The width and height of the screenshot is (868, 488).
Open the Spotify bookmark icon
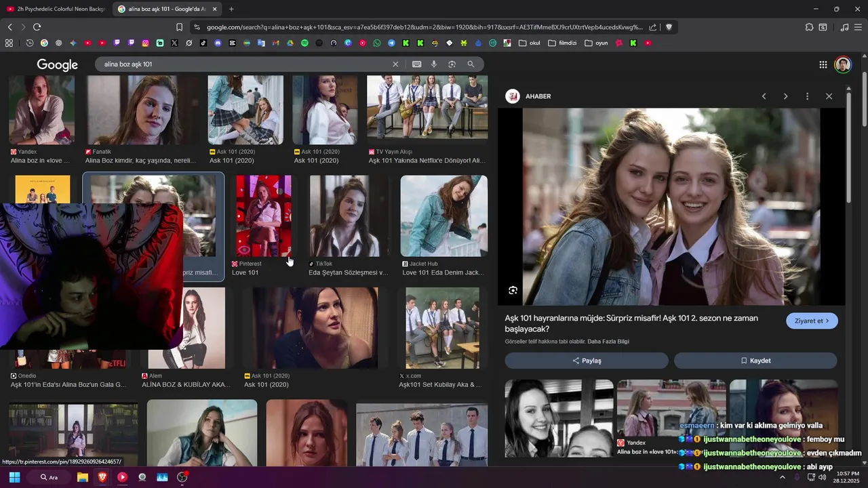[x=304, y=43]
